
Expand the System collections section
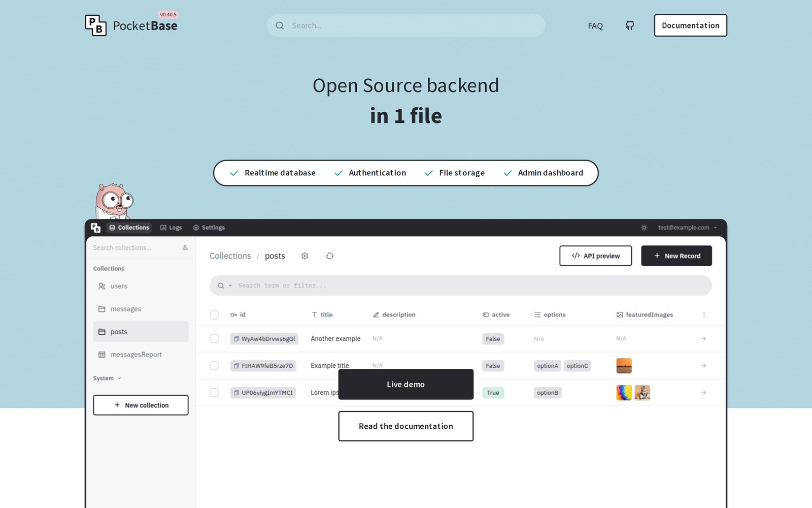[107, 378]
